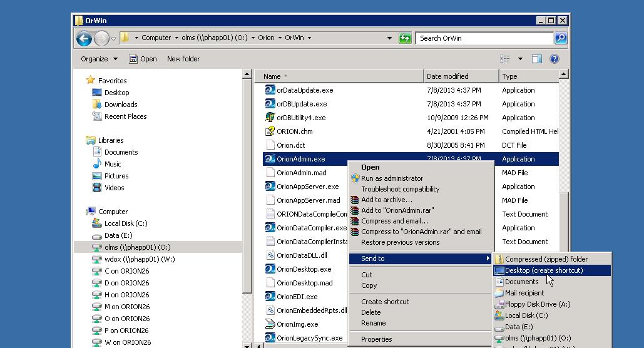This screenshot has height=348, width=644.
Task: Click the green refresh icon in address bar
Action: click(x=405, y=38)
